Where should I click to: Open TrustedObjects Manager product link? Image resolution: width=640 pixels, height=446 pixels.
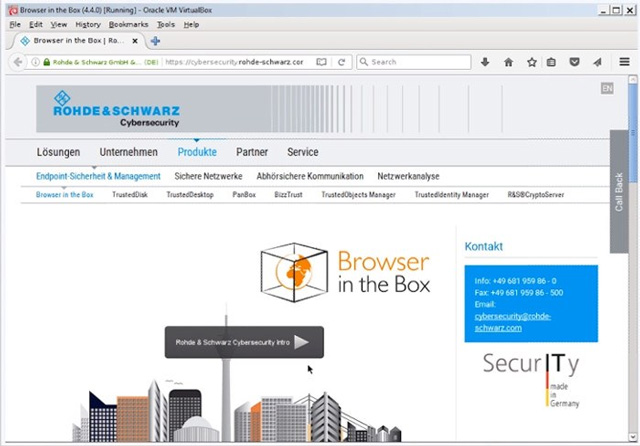pyautogui.click(x=358, y=195)
